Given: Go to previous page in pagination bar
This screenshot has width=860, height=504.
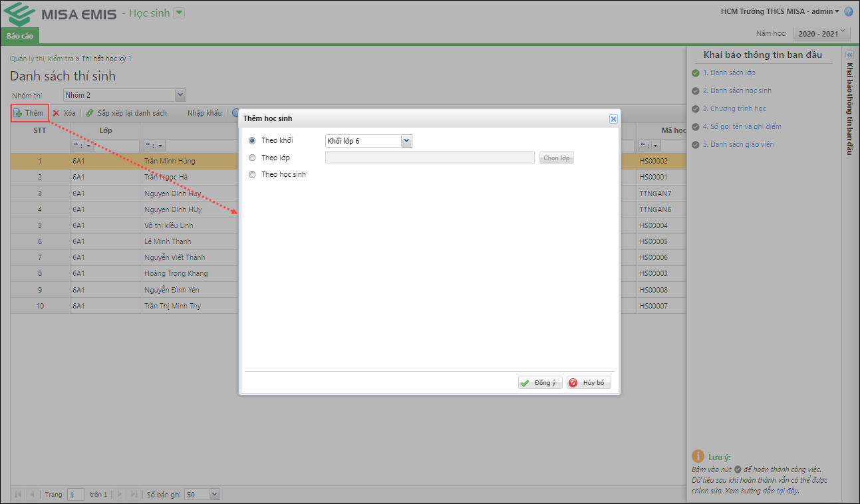Looking at the screenshot, I should 32,495.
